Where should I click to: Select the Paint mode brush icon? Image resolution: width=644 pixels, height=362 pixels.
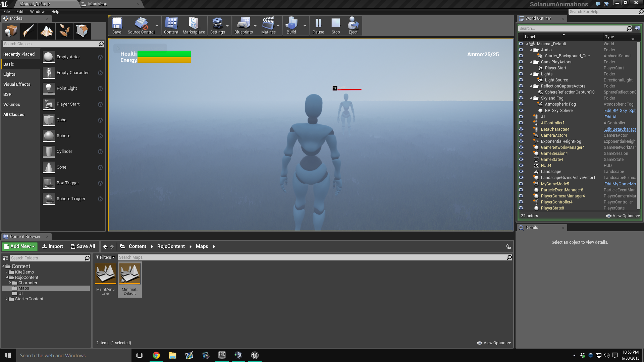[x=29, y=31]
